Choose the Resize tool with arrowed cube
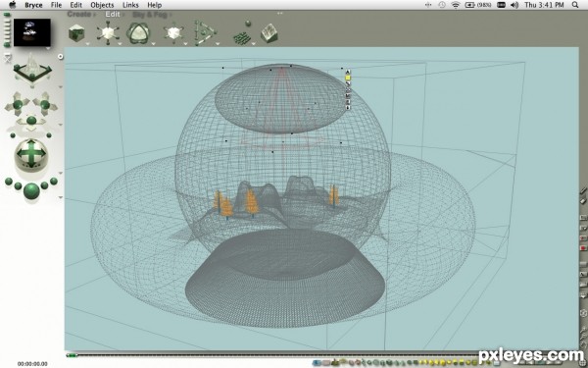This screenshot has width=588, height=368. tap(108, 32)
